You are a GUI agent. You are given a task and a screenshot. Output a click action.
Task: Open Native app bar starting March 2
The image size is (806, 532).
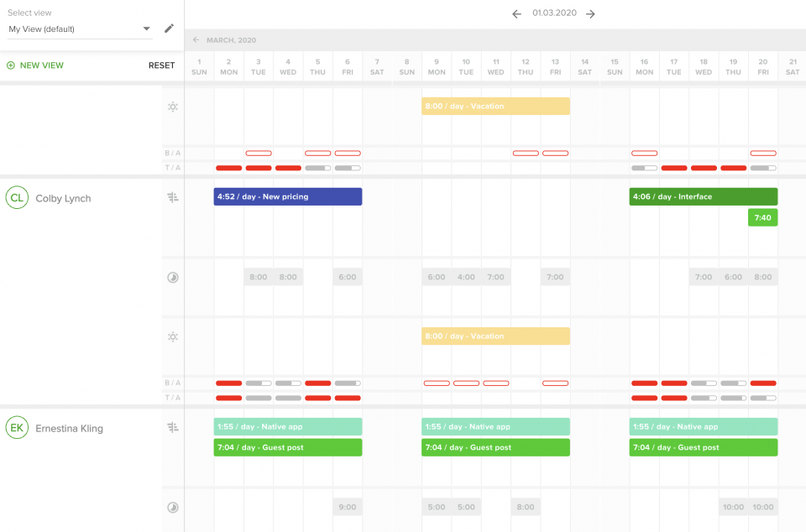click(288, 427)
